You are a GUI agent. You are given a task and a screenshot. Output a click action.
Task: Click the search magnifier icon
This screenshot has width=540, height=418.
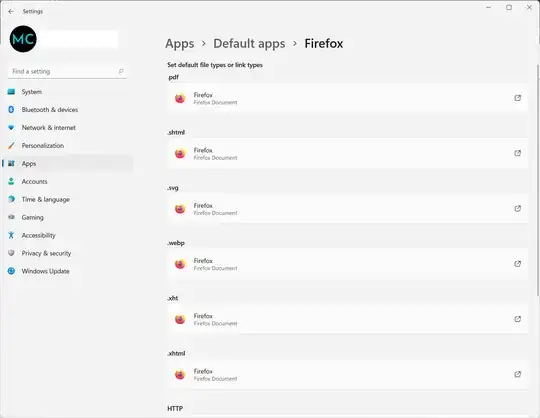point(121,71)
